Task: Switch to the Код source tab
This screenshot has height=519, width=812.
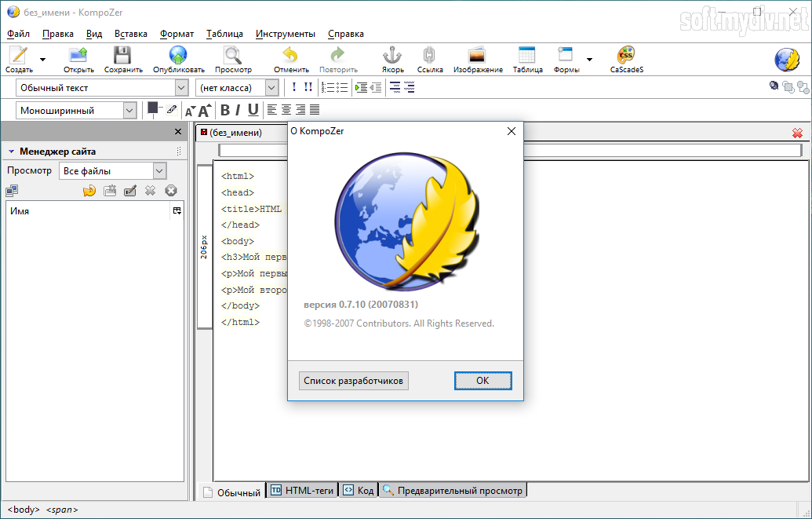Action: click(x=359, y=491)
